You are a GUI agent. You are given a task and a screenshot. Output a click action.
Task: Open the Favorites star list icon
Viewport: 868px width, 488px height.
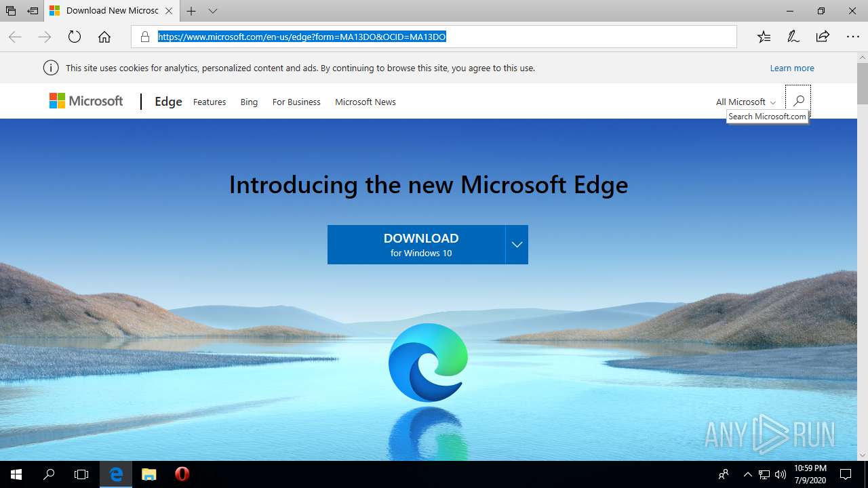pyautogui.click(x=764, y=37)
